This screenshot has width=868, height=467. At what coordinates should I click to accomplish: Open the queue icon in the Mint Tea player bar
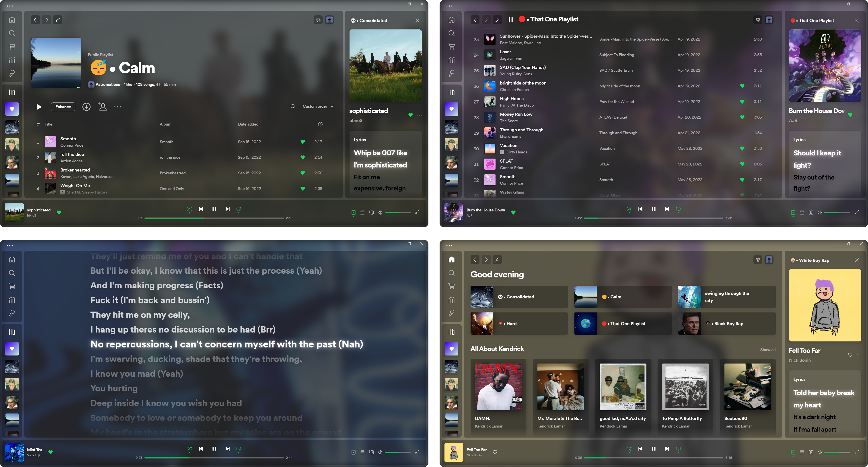(x=362, y=452)
